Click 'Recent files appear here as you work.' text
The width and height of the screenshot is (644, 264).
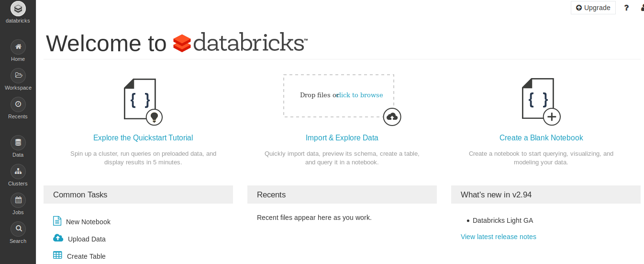[x=314, y=218]
